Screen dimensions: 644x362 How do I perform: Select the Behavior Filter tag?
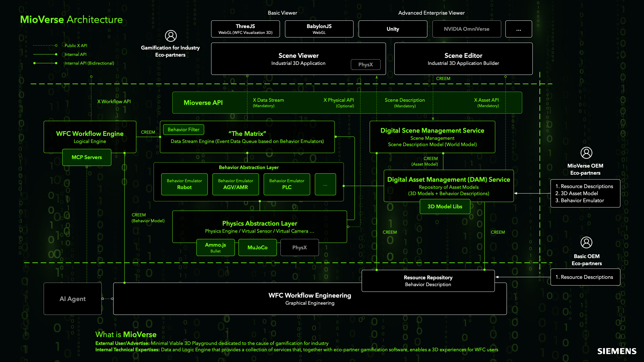184,130
